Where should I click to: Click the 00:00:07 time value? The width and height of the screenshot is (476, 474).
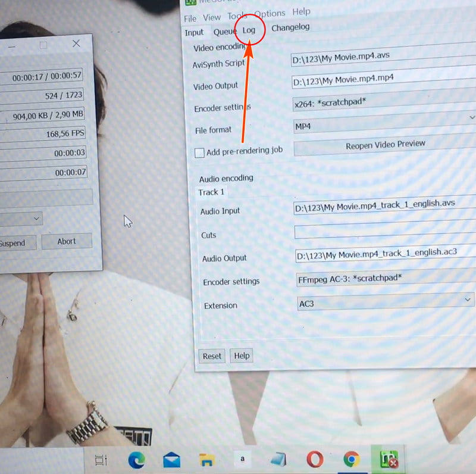(x=70, y=172)
